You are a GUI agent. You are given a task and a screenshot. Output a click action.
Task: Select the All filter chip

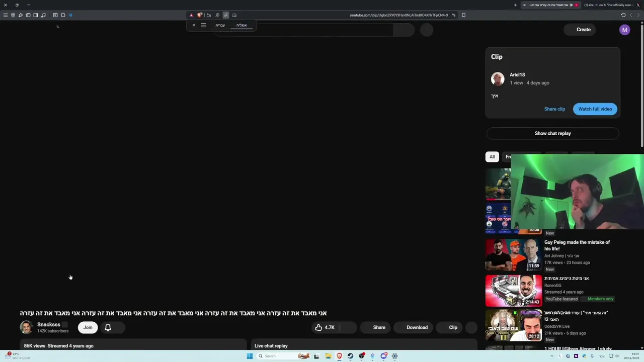(492, 157)
